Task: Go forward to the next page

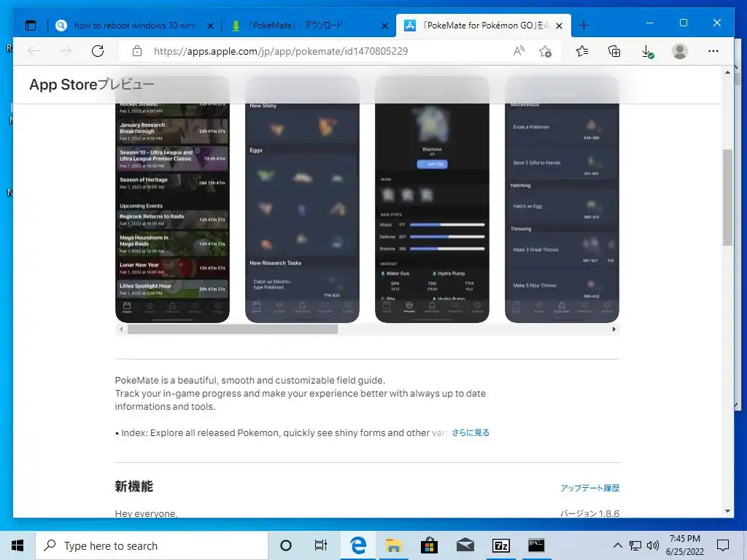Action: click(65, 51)
